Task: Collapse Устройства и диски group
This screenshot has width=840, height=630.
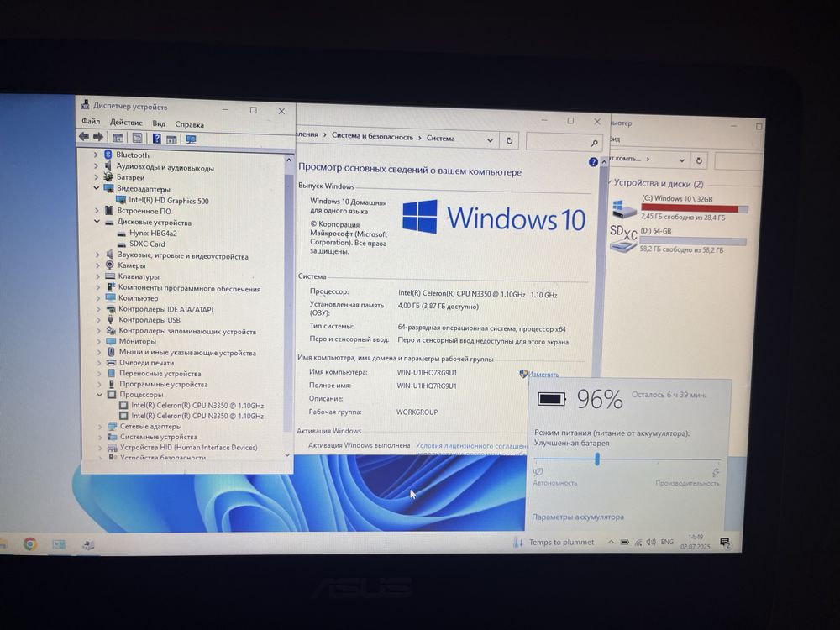Action: pyautogui.click(x=610, y=182)
